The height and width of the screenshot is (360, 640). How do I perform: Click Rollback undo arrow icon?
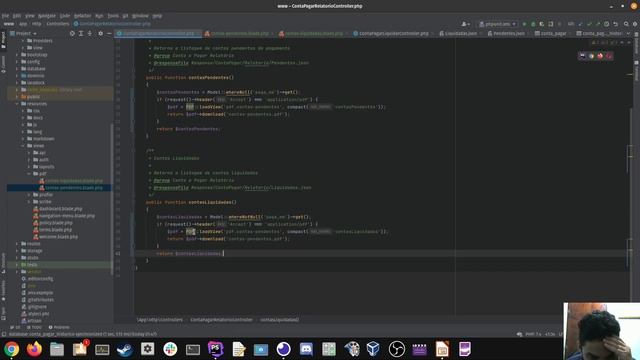pyautogui.click(x=616, y=24)
